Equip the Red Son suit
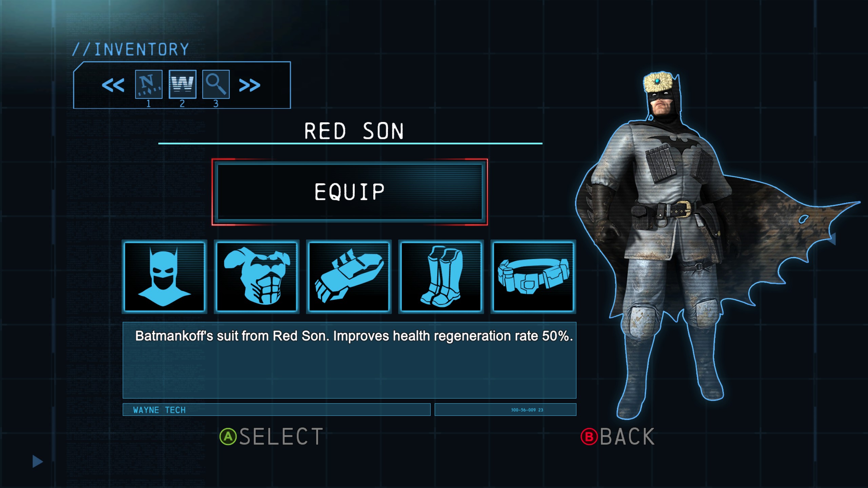 pos(350,192)
